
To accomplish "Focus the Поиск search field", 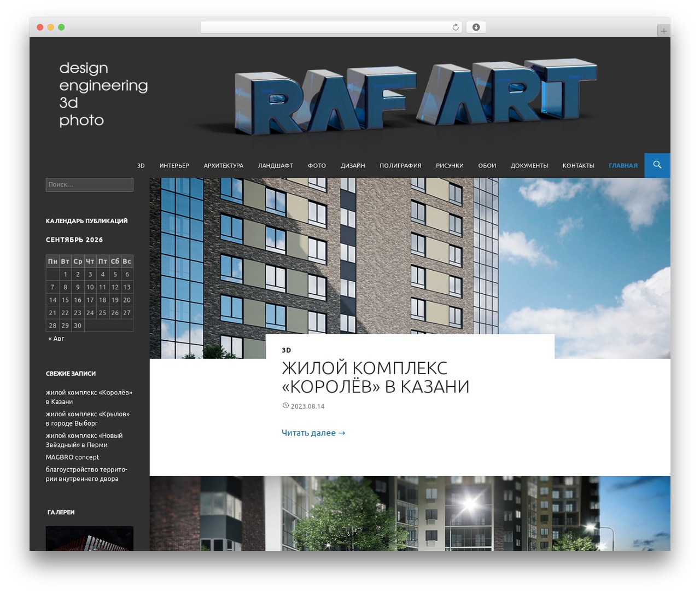I will click(90, 185).
